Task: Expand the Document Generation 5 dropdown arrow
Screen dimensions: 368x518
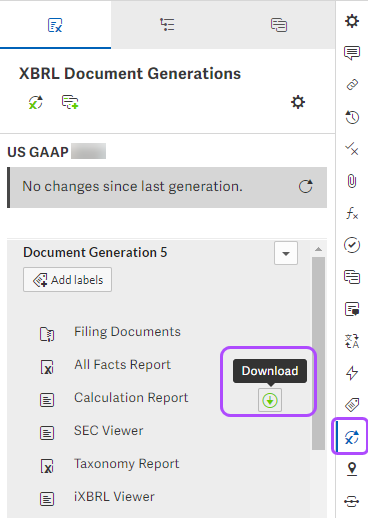Action: (x=286, y=253)
